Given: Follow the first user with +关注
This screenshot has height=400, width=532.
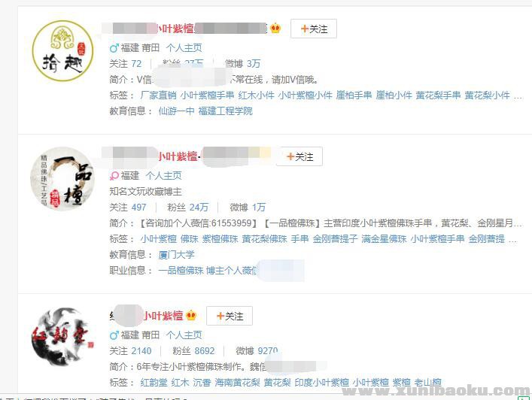Looking at the screenshot, I should [314, 29].
